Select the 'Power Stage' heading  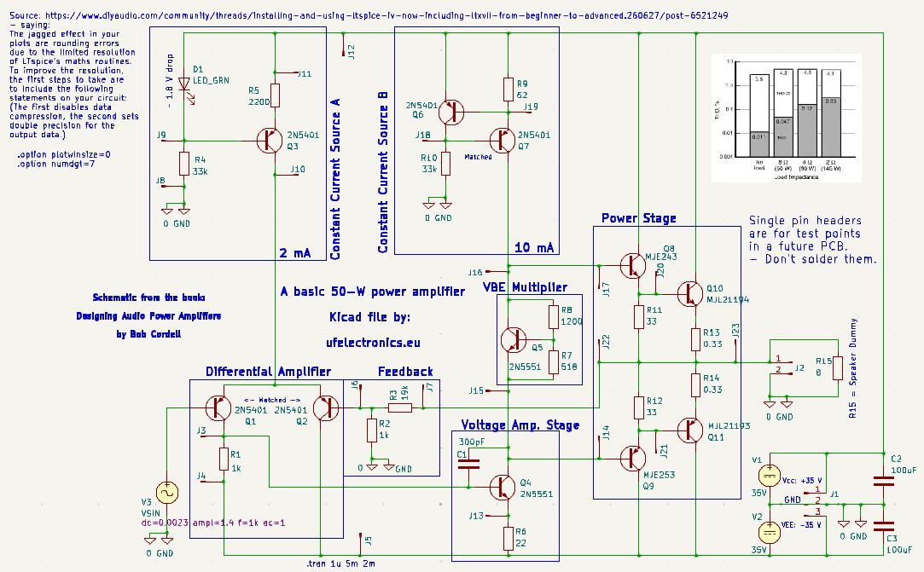(x=639, y=218)
